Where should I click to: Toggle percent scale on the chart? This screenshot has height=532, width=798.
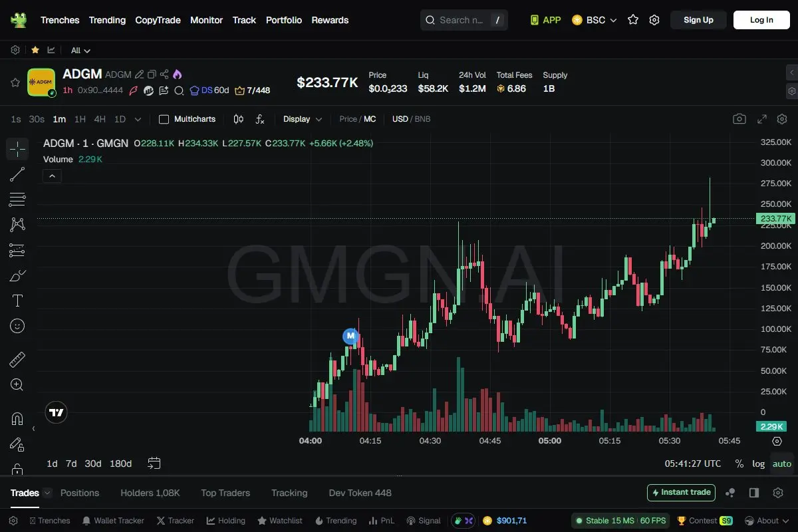739,464
